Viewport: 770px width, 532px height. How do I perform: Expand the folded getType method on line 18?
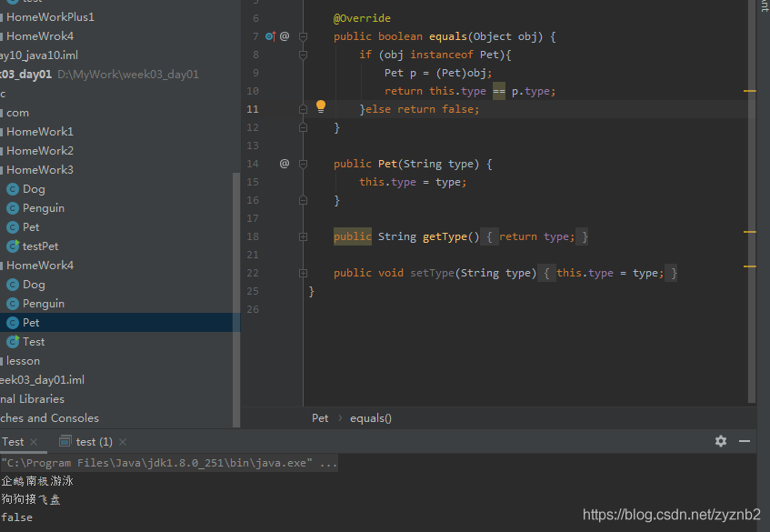pyautogui.click(x=303, y=236)
